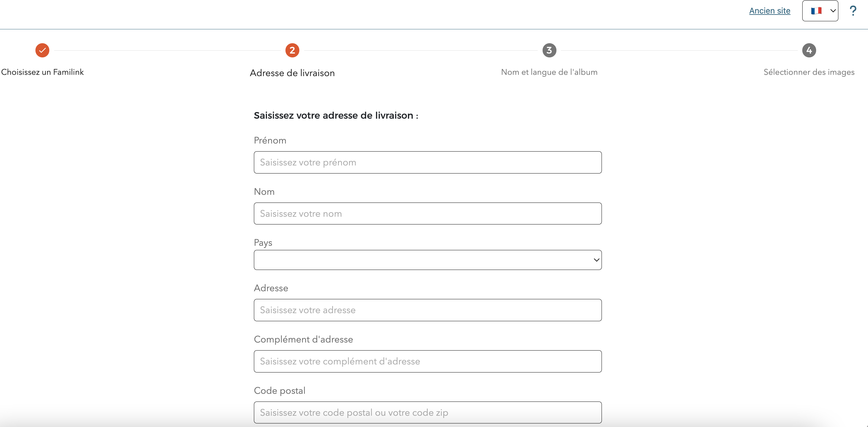868x427 pixels.
Task: Click the French flag icon
Action: [x=816, y=11]
